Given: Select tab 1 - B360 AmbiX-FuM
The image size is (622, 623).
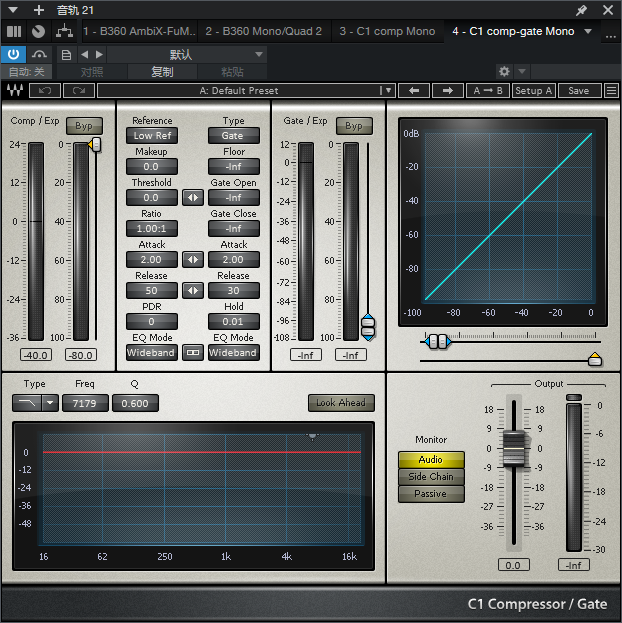Looking at the screenshot, I should click(139, 31).
